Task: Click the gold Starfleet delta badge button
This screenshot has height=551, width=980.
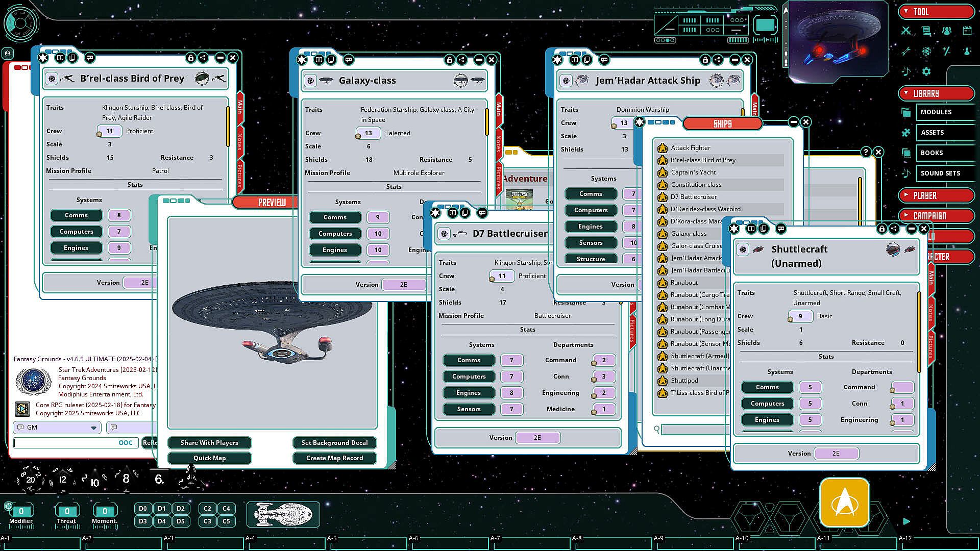Action: point(844,503)
